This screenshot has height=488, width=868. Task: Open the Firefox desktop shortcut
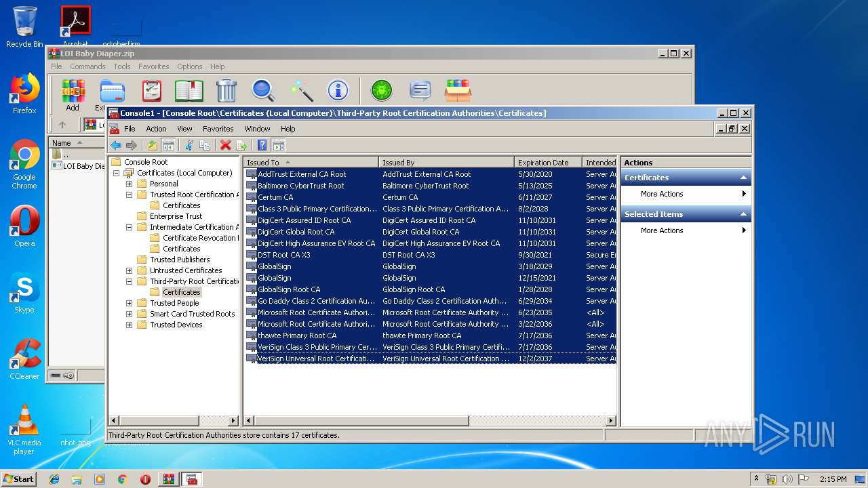pos(24,94)
